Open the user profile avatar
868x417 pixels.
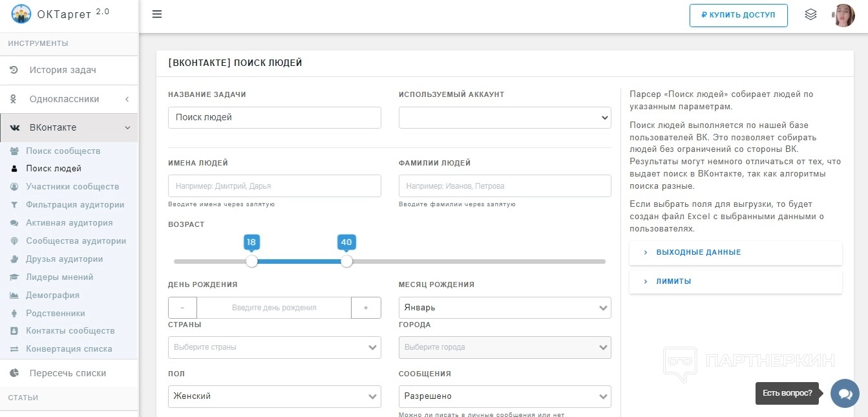[x=843, y=15]
